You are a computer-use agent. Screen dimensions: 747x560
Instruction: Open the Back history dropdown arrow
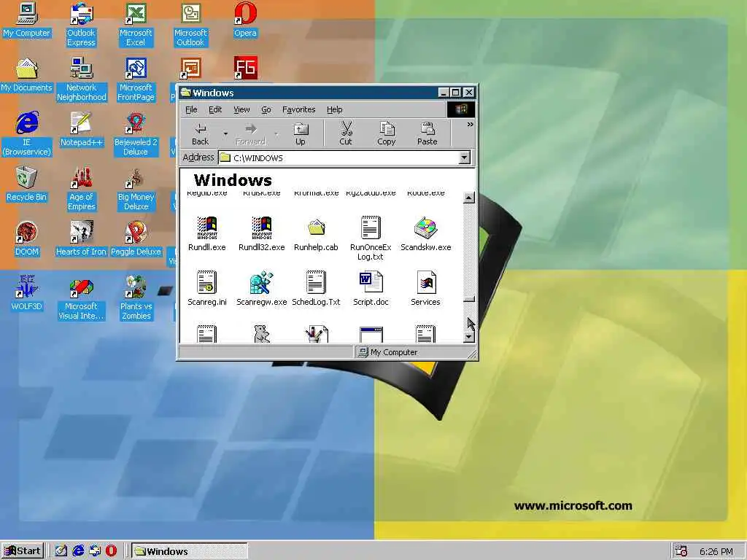[225, 134]
